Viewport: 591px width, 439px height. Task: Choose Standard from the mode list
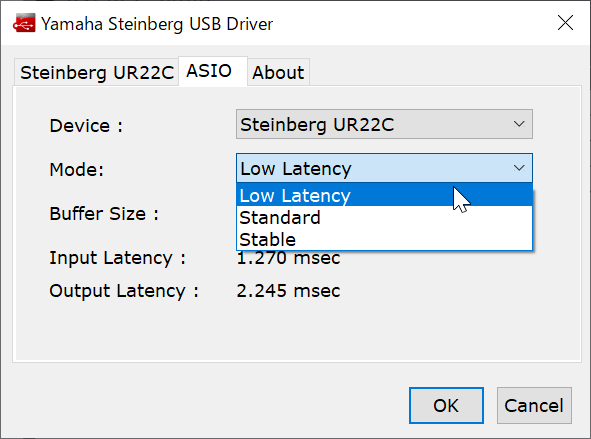[x=384, y=217]
